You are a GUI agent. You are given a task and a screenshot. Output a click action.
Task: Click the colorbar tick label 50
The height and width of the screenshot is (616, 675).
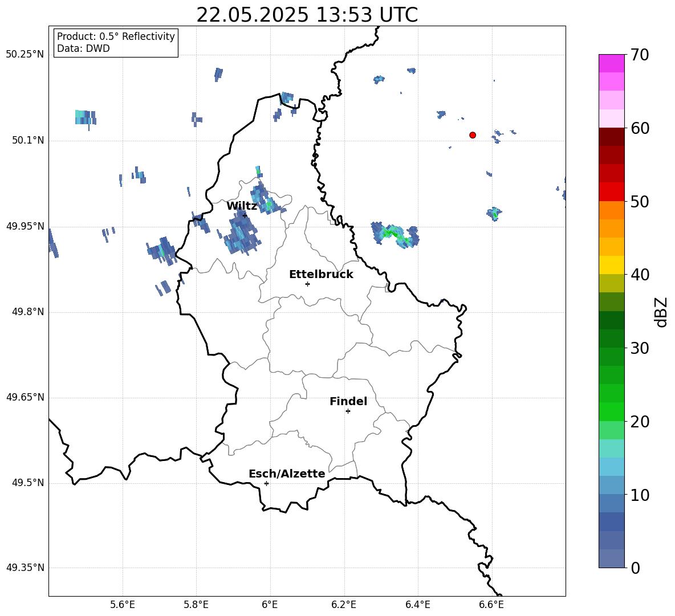pos(640,202)
